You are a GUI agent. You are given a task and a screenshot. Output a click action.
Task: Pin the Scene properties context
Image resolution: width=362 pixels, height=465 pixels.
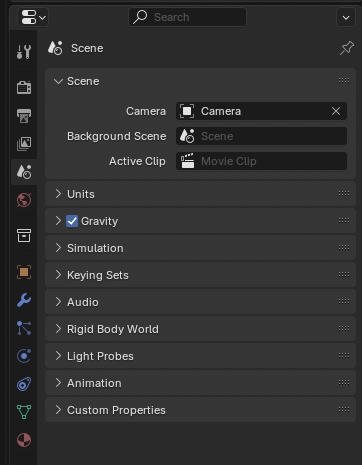click(x=347, y=48)
